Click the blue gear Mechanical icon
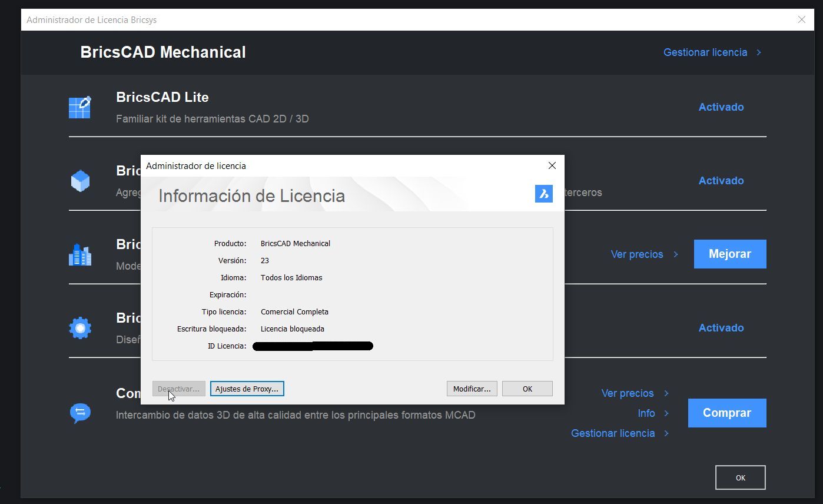The width and height of the screenshot is (823, 504). pyautogui.click(x=80, y=328)
